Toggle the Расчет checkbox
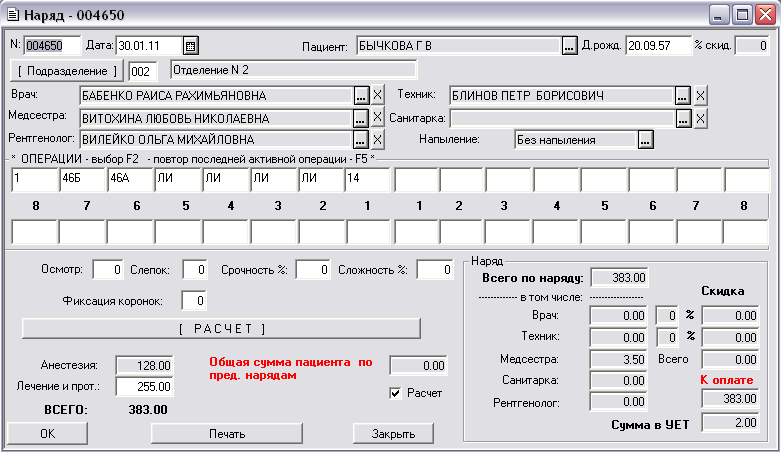 pyautogui.click(x=395, y=393)
